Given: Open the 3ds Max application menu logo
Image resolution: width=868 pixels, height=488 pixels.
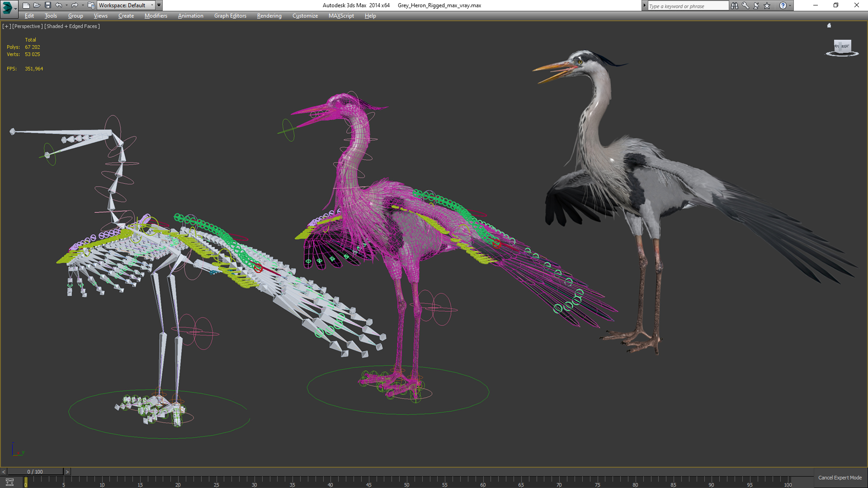Looking at the screenshot, I should coord(8,6).
